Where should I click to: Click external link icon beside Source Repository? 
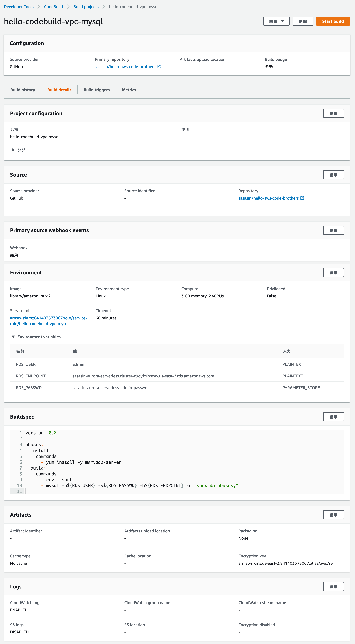coord(302,198)
